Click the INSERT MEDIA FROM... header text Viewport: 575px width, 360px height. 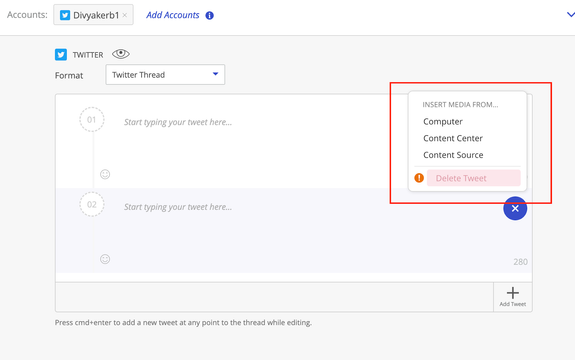460,105
